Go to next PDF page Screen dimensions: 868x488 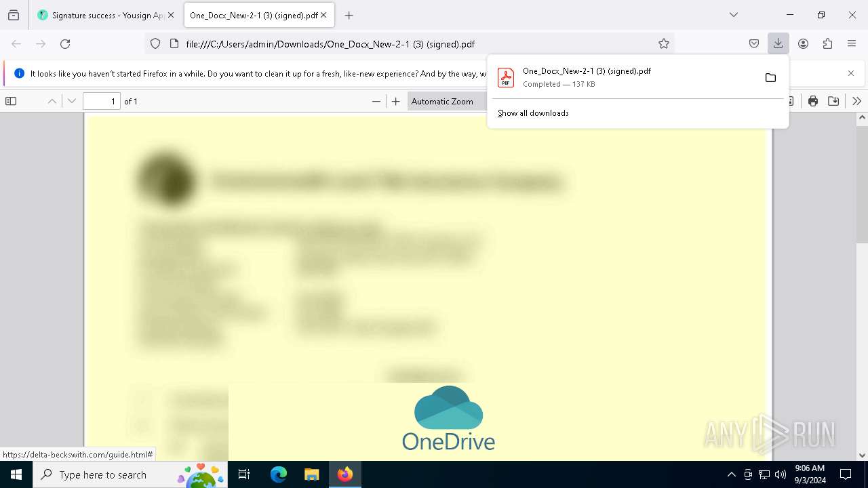(x=72, y=101)
